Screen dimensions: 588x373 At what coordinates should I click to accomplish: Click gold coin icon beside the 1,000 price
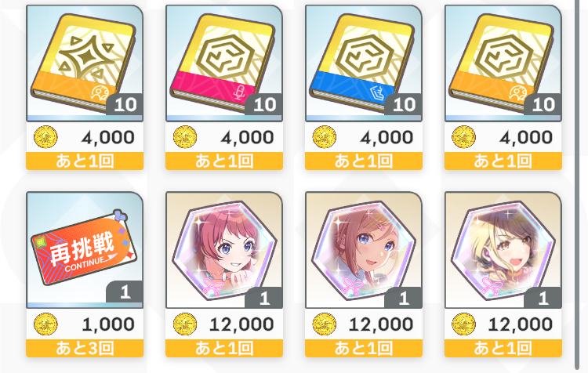[45, 324]
